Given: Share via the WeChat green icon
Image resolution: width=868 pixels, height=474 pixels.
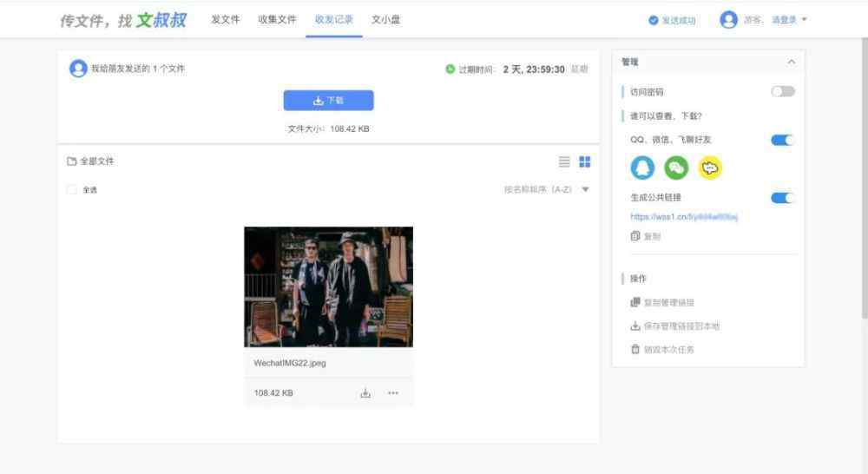Looking at the screenshot, I should pos(676,168).
